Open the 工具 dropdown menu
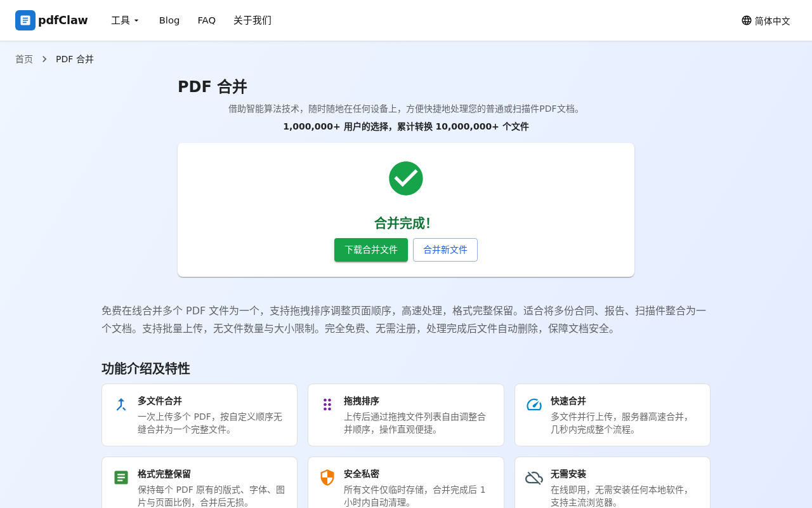This screenshot has width=812, height=508. click(124, 20)
